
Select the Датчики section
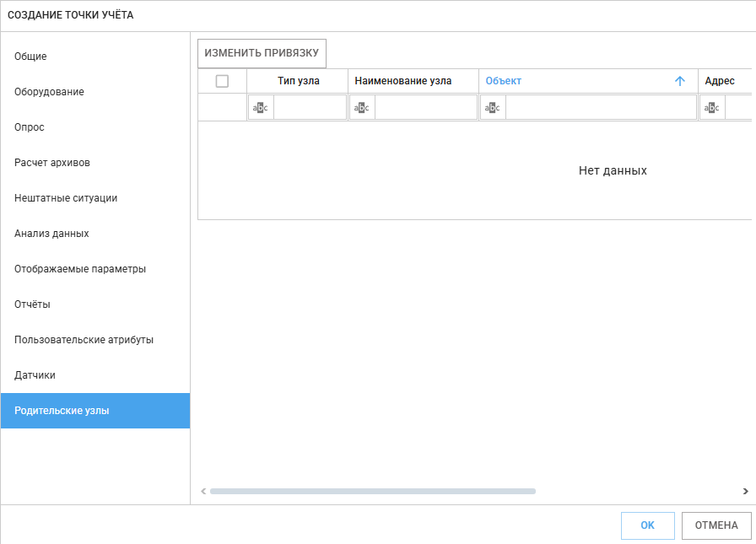point(35,375)
